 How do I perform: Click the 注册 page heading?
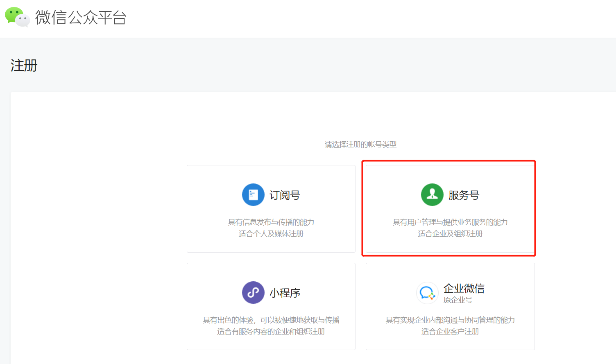pyautogui.click(x=24, y=66)
